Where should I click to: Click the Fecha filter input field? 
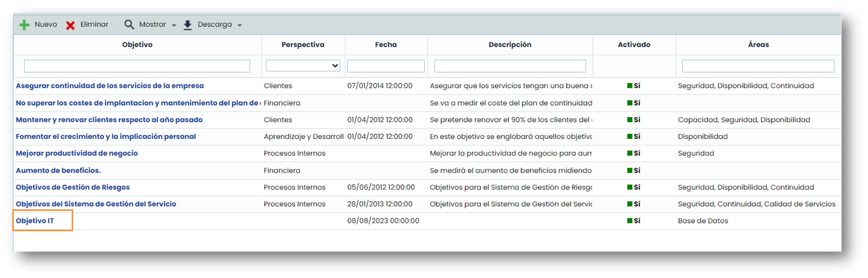pyautogui.click(x=385, y=66)
